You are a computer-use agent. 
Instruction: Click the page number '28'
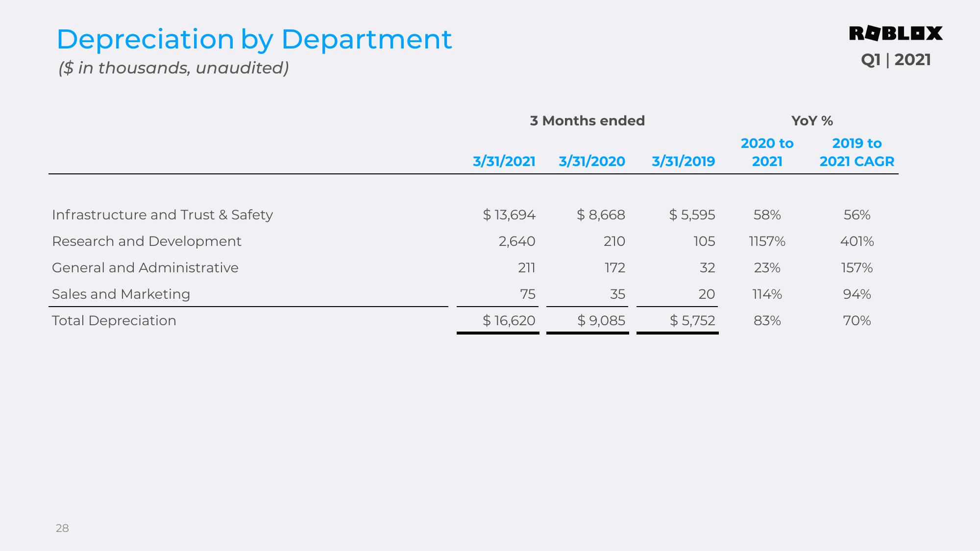click(62, 528)
